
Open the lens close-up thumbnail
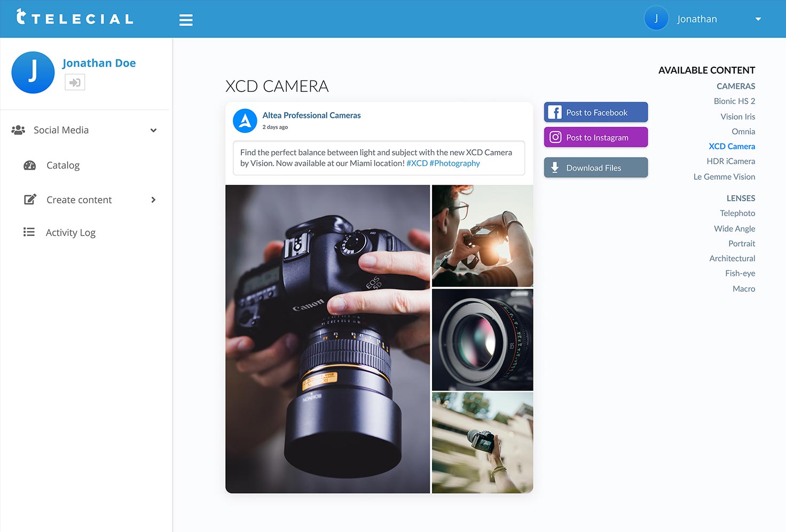482,339
